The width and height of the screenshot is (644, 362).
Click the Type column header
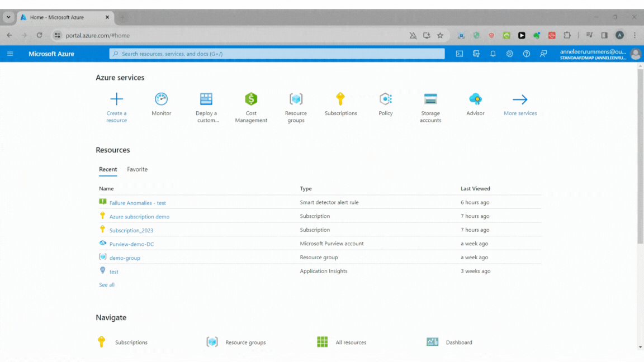coord(306,188)
